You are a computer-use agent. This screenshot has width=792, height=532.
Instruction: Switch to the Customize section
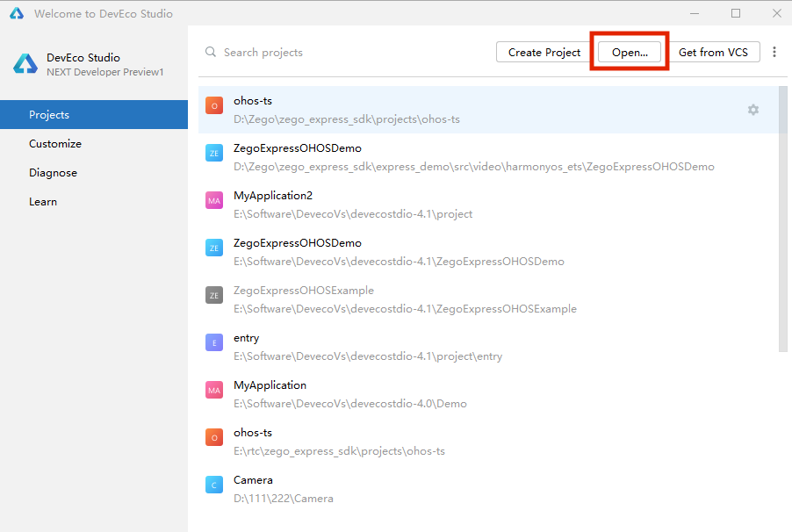55,144
